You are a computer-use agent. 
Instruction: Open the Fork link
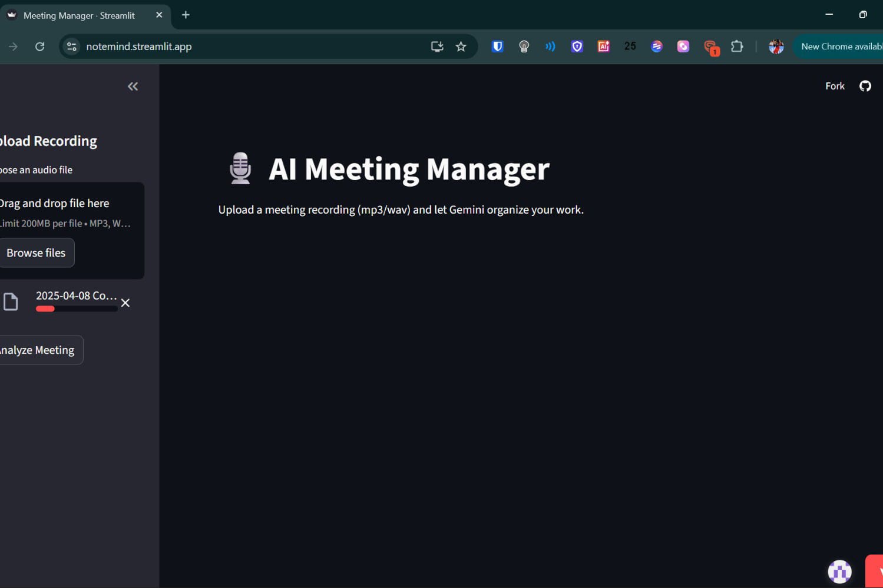click(x=835, y=86)
